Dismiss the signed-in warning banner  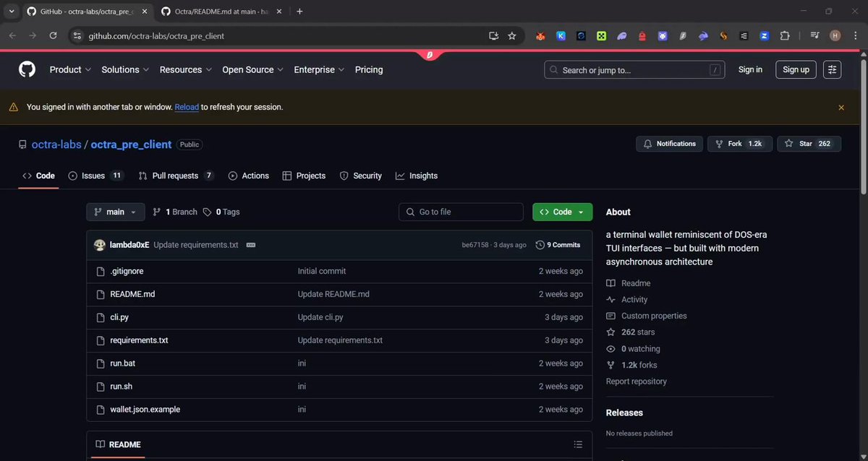(x=841, y=107)
